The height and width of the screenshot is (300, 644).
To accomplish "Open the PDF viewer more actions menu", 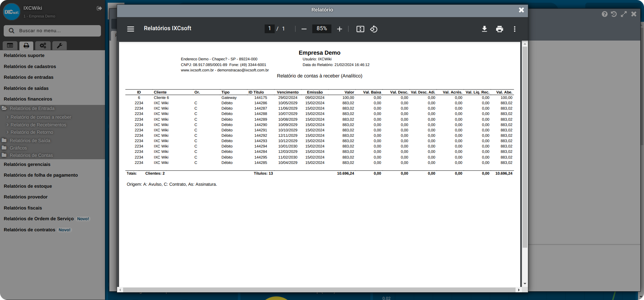I will coord(515,29).
